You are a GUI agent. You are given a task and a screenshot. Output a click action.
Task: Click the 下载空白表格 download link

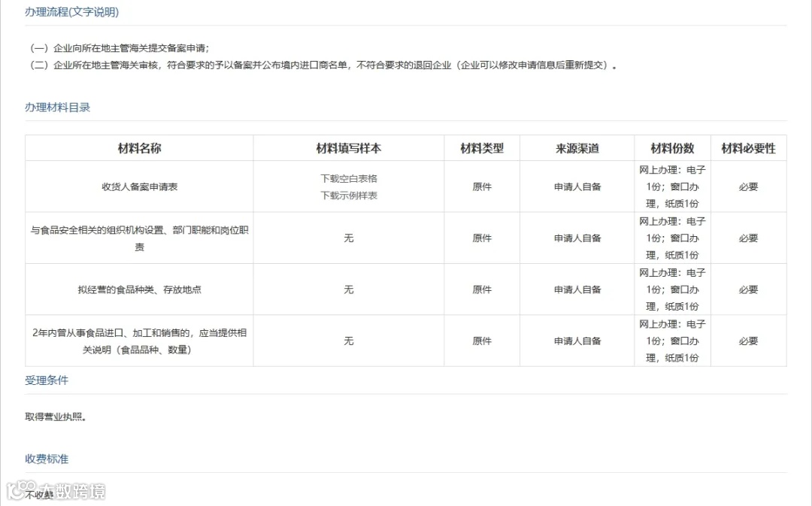point(348,178)
